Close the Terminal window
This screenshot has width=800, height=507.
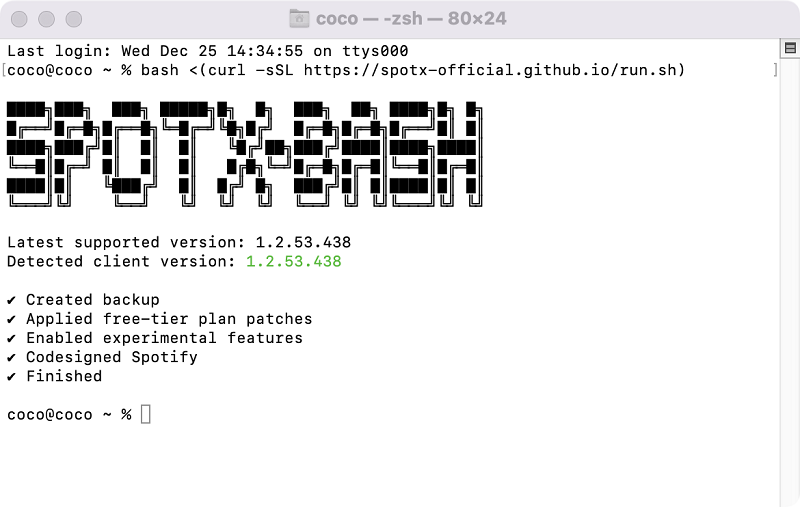pyautogui.click(x=20, y=19)
